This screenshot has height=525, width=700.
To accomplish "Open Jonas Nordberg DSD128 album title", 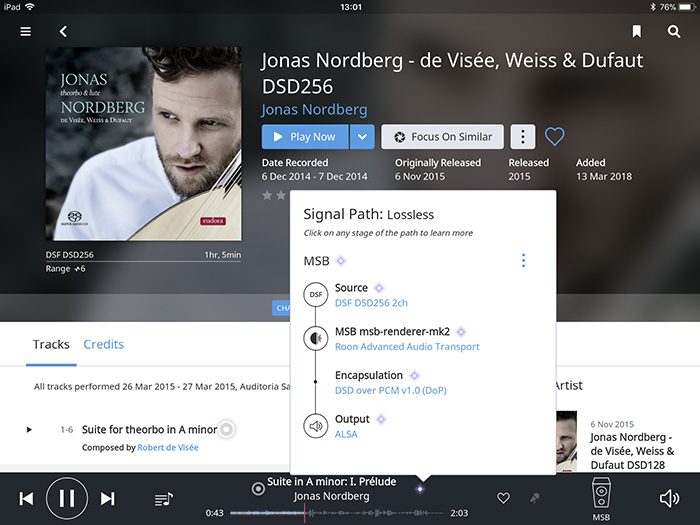I will (632, 451).
